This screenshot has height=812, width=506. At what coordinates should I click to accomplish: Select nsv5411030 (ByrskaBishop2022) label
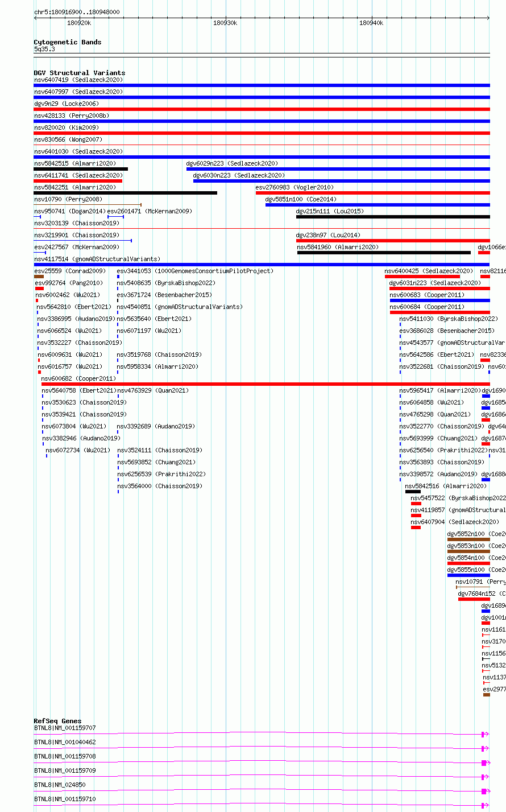[449, 319]
